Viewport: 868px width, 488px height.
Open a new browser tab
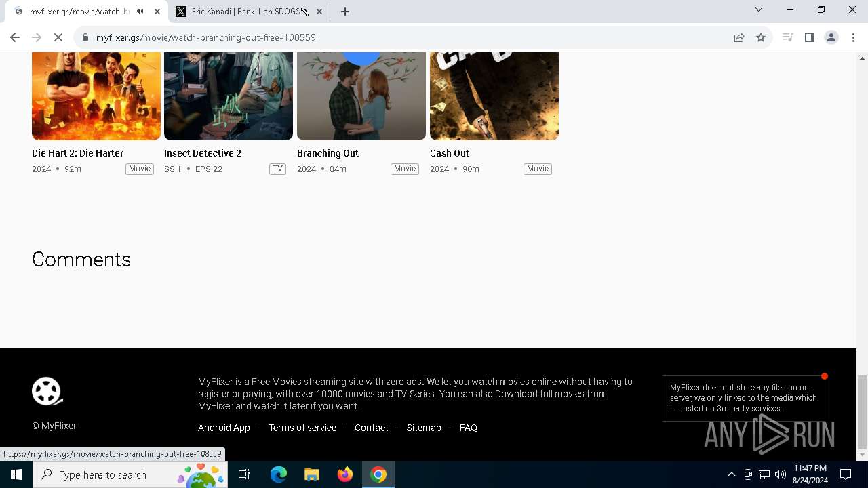click(x=345, y=12)
